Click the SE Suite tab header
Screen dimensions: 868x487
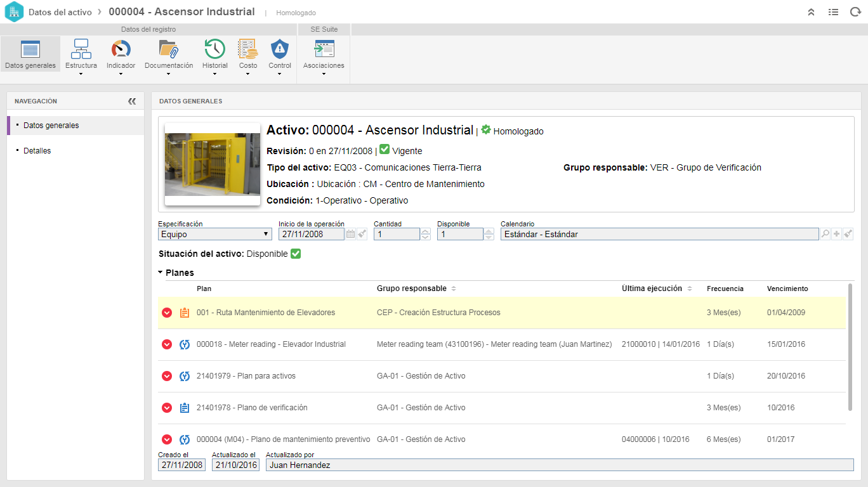click(324, 29)
